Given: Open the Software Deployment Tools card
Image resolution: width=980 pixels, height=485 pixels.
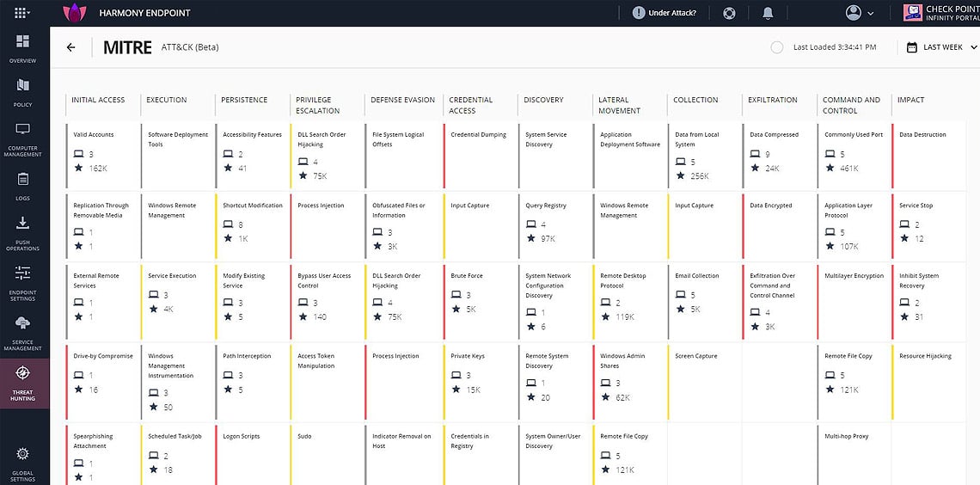Looking at the screenshot, I should tap(177, 156).
